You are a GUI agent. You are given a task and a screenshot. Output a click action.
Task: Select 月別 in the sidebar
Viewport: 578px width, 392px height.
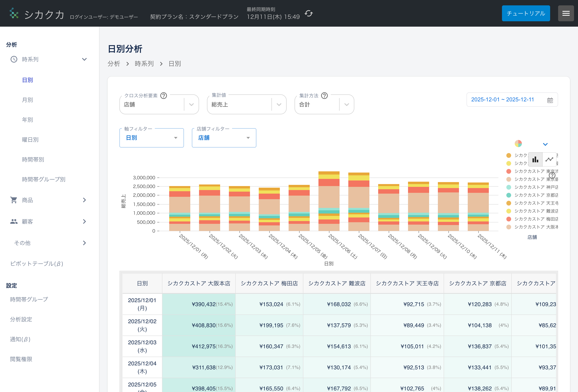(27, 100)
